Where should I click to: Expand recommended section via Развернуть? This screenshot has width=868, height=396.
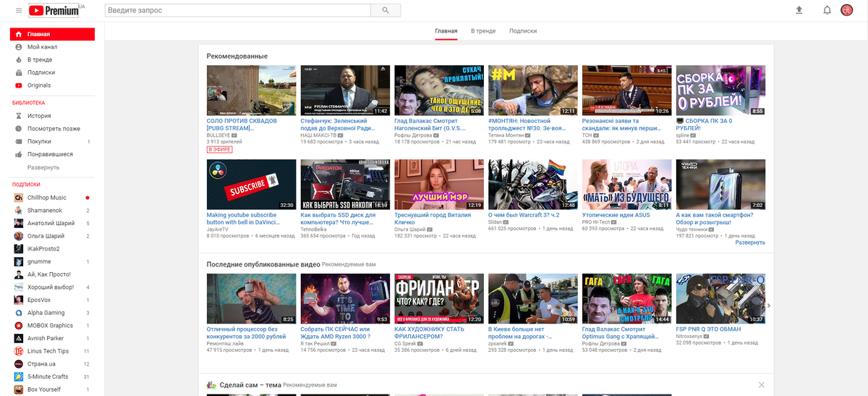tap(750, 243)
